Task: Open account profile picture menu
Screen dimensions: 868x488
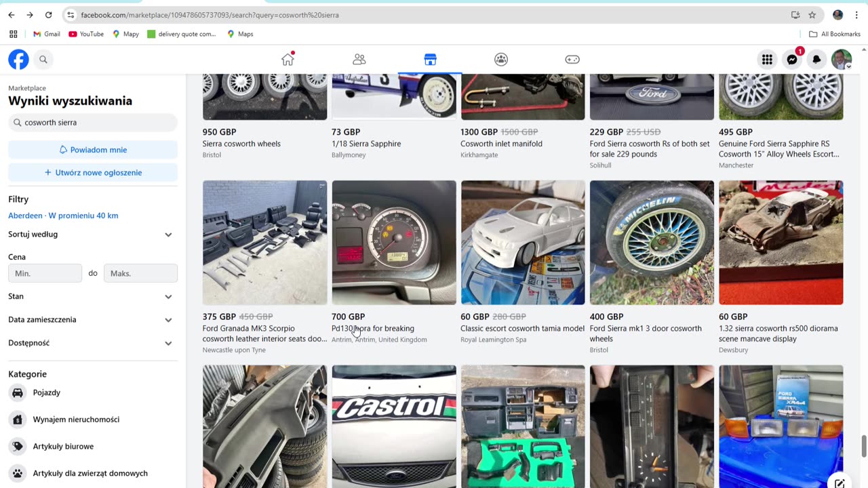Action: pyautogui.click(x=842, y=60)
